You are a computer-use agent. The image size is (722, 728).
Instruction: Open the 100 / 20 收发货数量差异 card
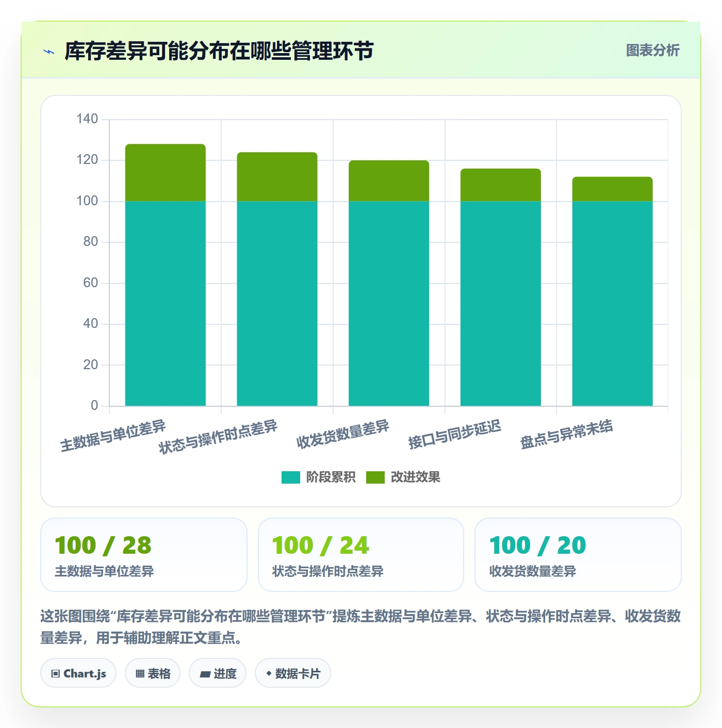[x=578, y=555]
